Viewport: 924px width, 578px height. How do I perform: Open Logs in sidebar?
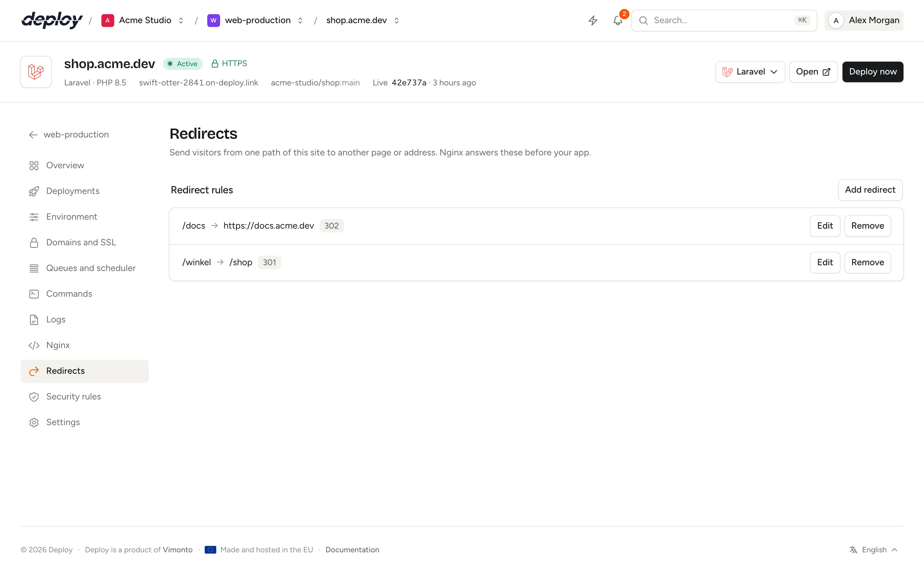coord(85,320)
